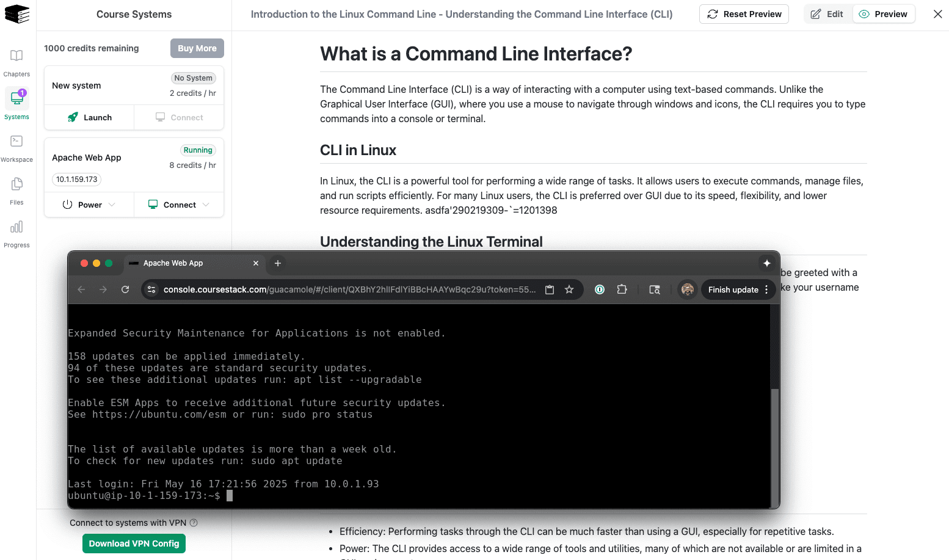Viewport: 949px width, 560px height.
Task: Select the Systems panel icon
Action: click(16, 103)
